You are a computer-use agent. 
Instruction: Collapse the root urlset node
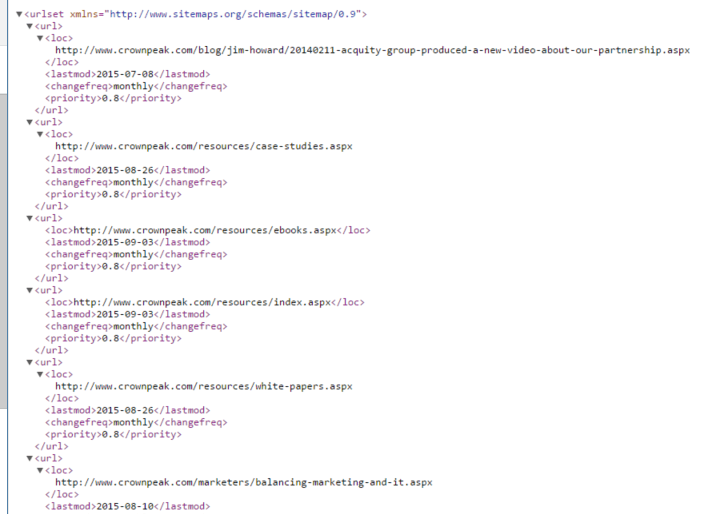pyautogui.click(x=19, y=14)
